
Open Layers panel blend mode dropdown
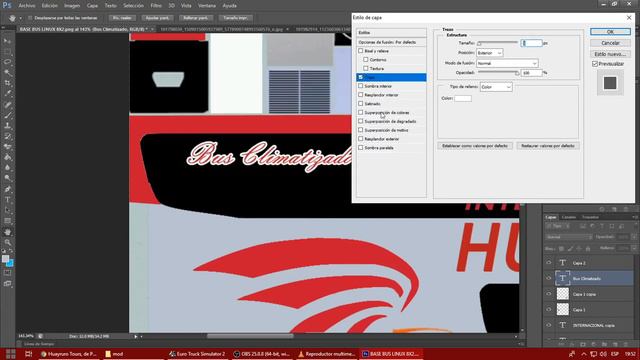coord(568,237)
